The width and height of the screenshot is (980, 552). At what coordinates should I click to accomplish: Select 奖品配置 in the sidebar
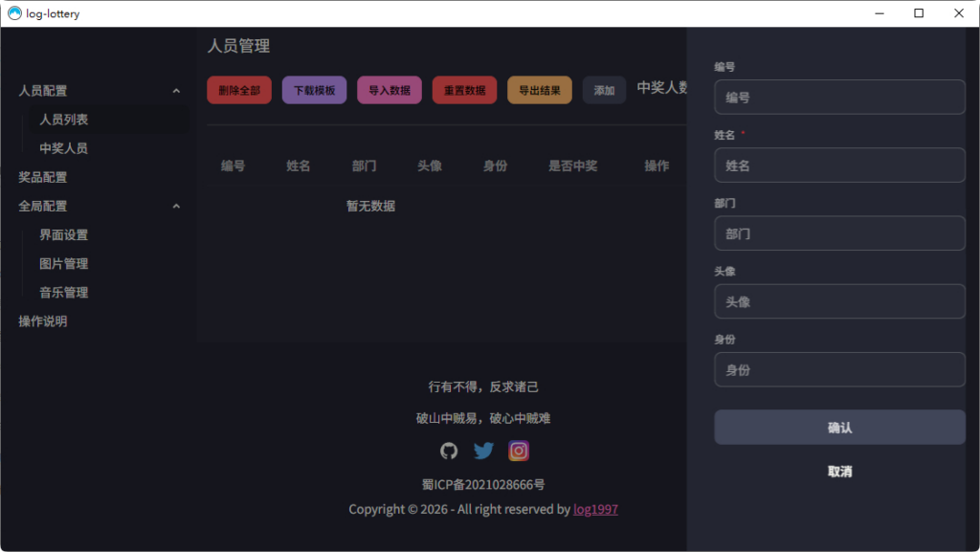coord(43,177)
